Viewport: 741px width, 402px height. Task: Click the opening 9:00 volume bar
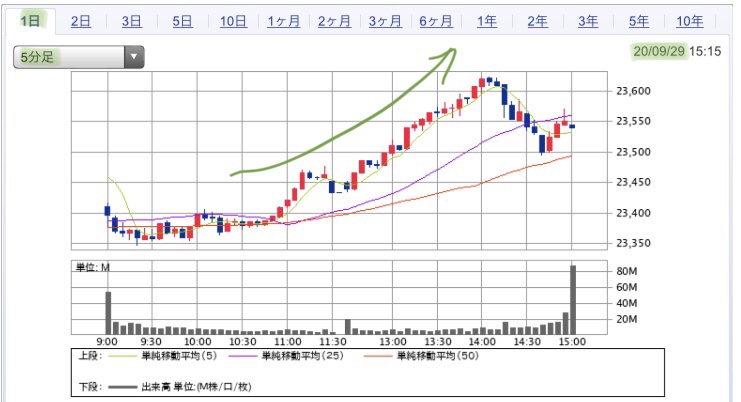[x=108, y=313]
